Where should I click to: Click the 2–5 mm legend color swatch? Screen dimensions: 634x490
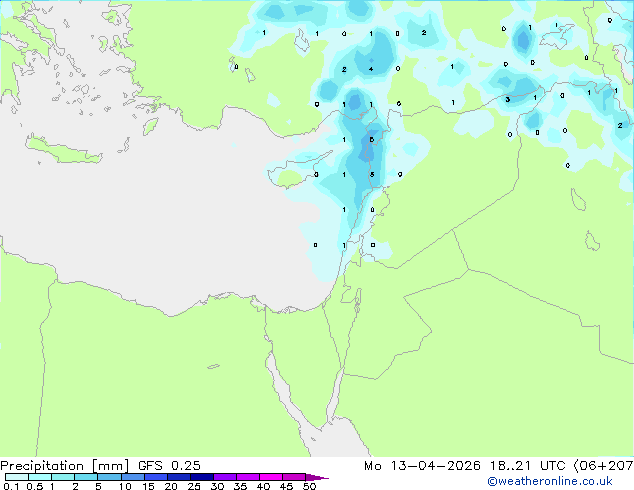click(x=86, y=477)
